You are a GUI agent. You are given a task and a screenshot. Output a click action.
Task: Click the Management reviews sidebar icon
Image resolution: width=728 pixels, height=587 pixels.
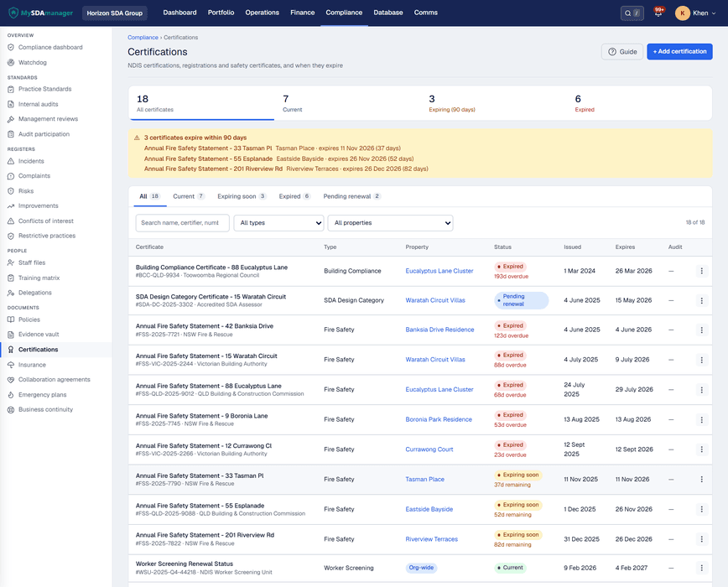(x=11, y=119)
